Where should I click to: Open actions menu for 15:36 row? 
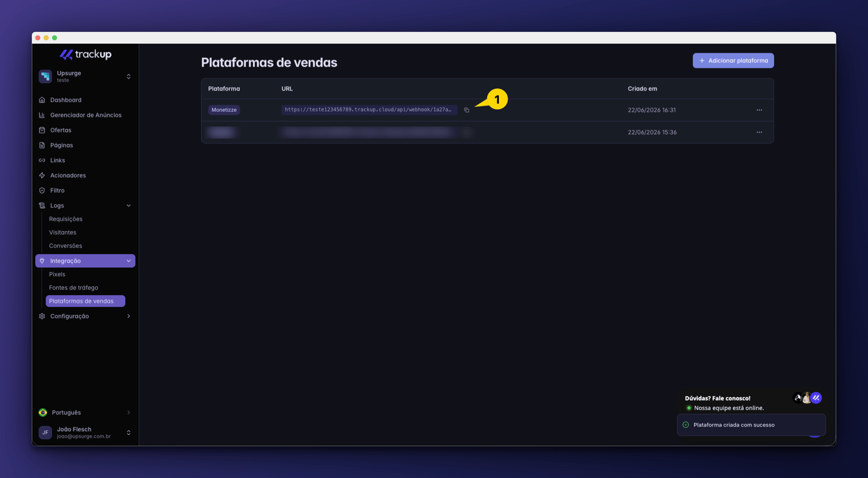(759, 132)
